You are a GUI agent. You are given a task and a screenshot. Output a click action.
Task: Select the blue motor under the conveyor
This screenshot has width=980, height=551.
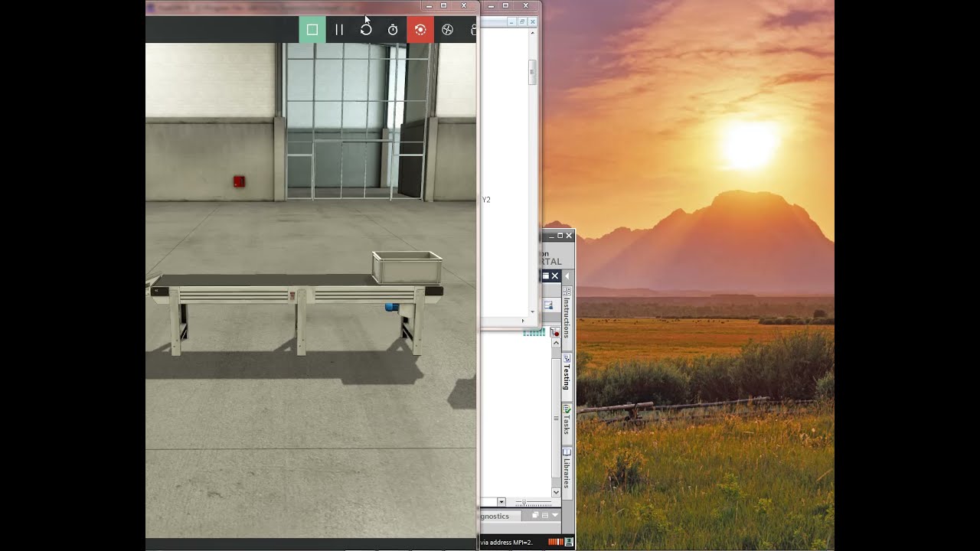[391, 307]
